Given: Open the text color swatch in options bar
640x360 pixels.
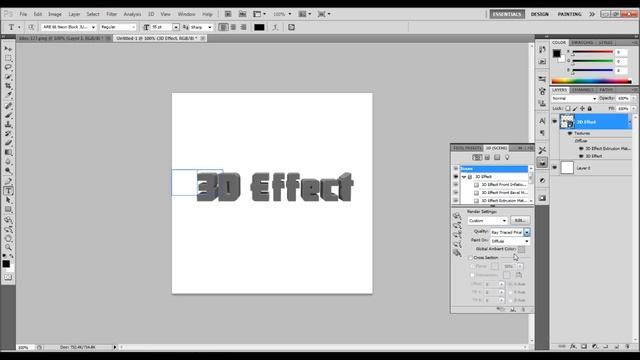Looking at the screenshot, I should (x=259, y=27).
